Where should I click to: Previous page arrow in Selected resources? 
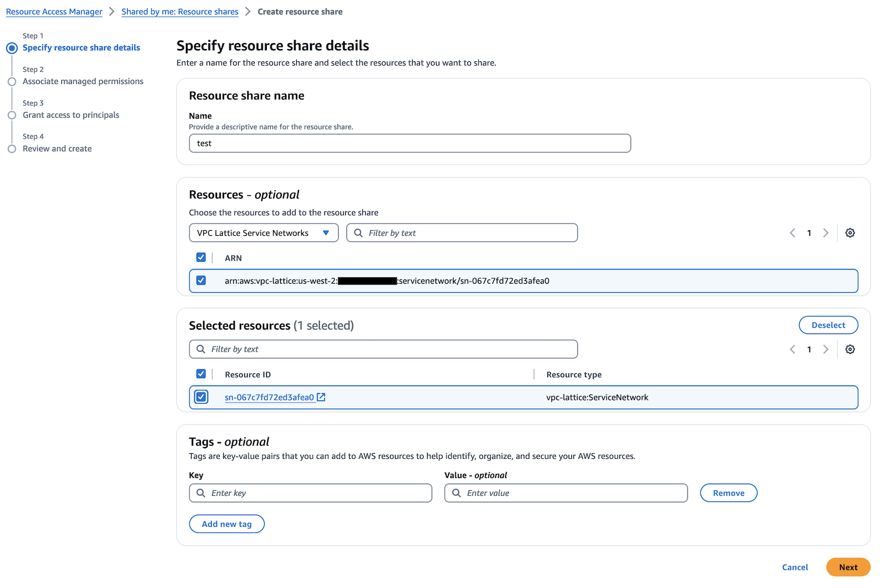point(792,349)
